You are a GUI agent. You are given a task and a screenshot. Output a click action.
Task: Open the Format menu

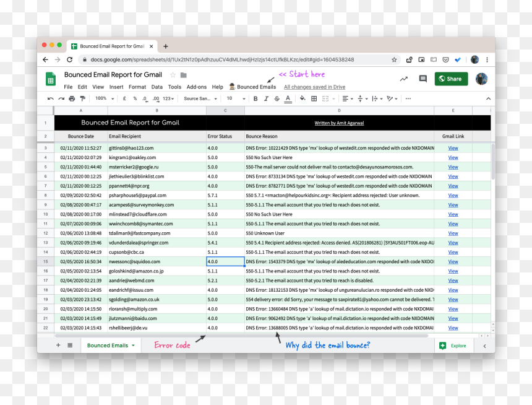(x=137, y=87)
